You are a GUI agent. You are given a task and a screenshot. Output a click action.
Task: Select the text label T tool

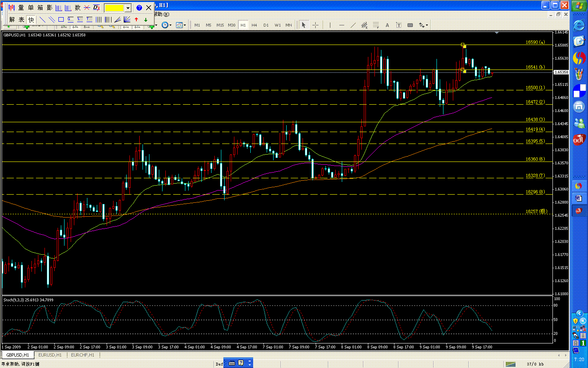click(399, 25)
